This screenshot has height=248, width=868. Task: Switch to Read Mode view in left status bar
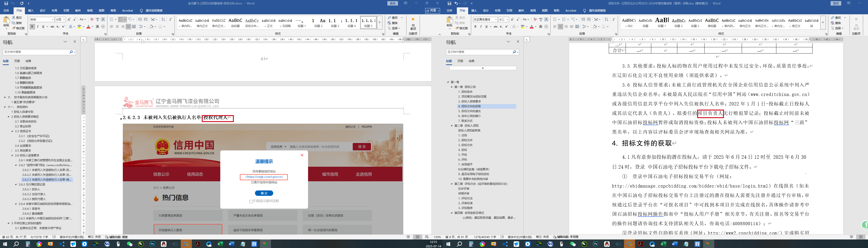pos(408,237)
